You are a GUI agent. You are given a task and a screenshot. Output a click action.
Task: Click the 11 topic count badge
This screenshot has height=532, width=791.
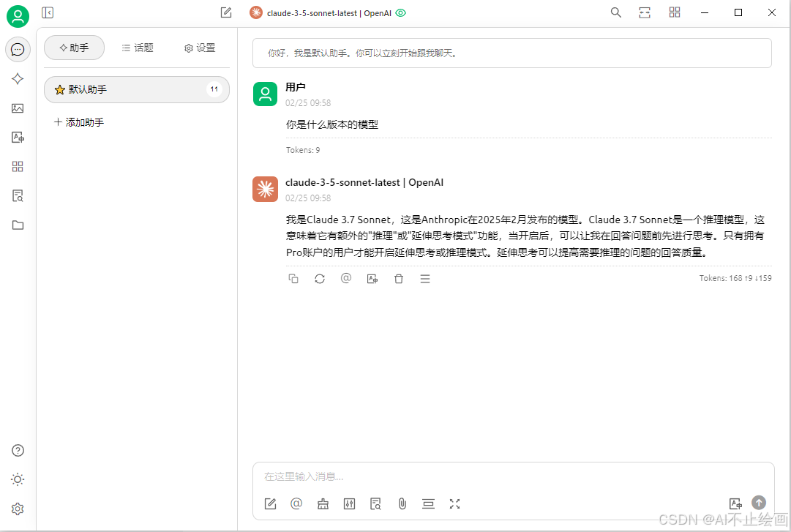click(214, 89)
